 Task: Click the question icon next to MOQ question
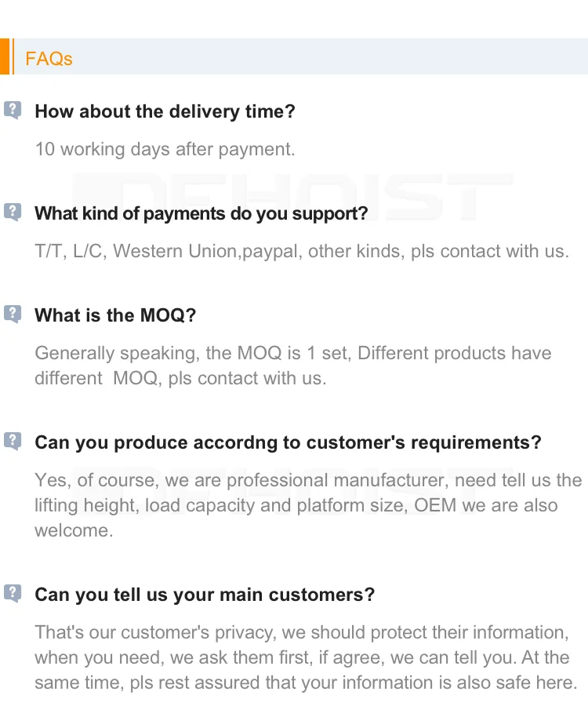point(13,314)
